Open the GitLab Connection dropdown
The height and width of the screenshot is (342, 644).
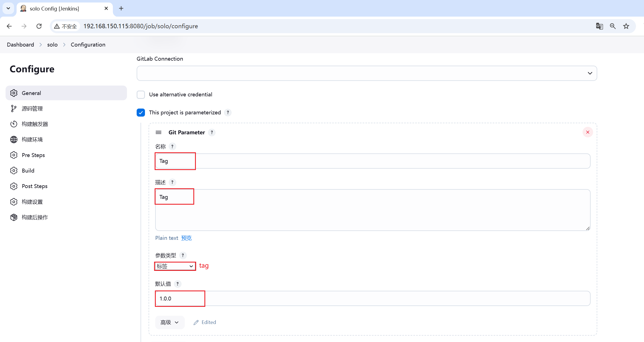pyautogui.click(x=367, y=73)
